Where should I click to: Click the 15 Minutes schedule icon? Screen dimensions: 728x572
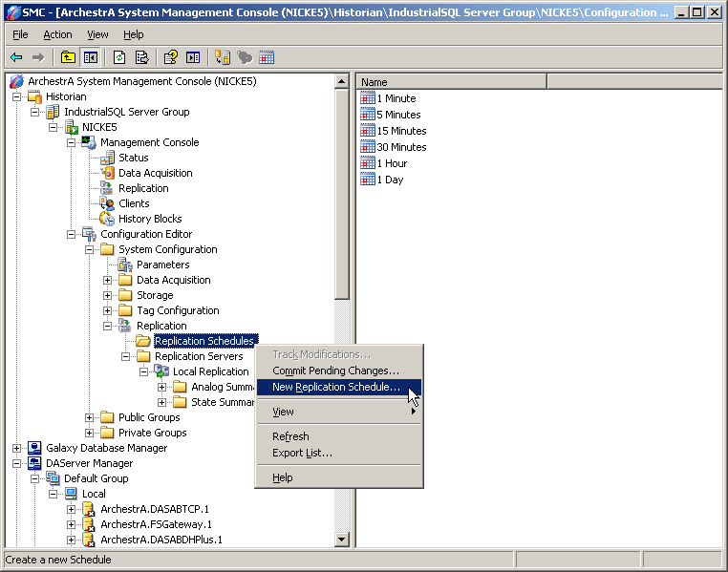368,131
